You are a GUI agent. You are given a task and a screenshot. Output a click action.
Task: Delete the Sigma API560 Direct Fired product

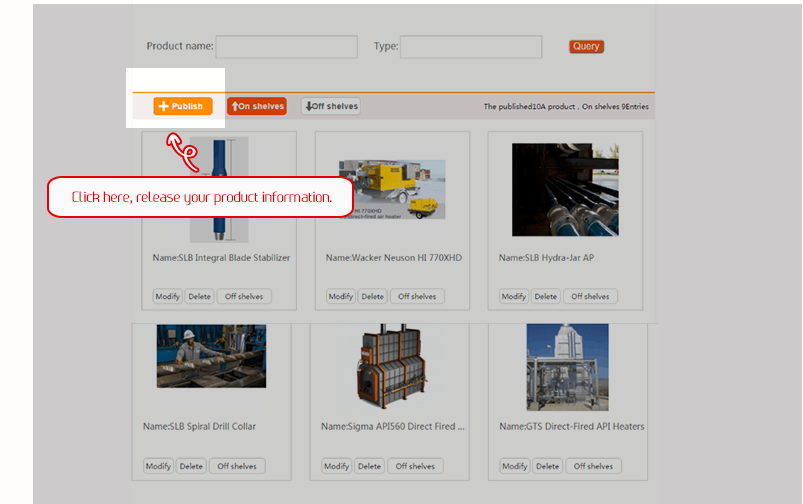click(369, 466)
